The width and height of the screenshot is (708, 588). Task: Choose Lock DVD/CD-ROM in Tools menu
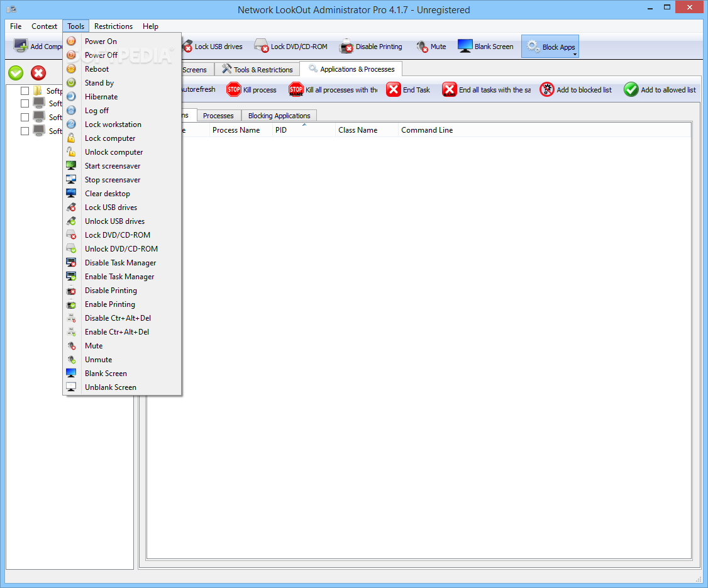tap(123, 235)
